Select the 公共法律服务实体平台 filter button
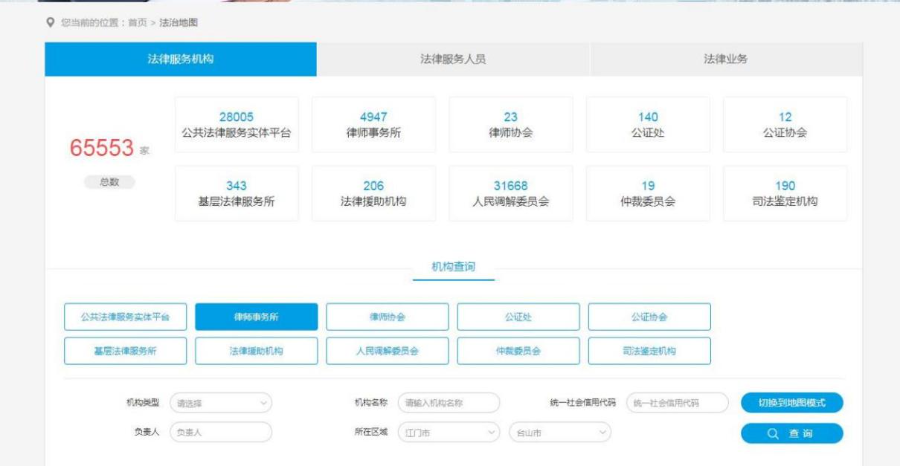 [125, 317]
